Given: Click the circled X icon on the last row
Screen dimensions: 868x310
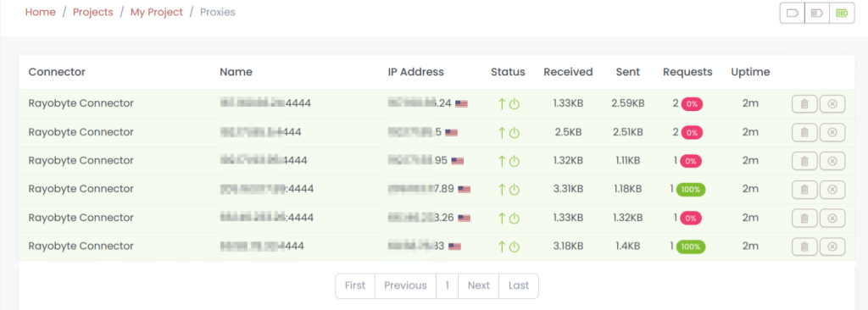Looking at the screenshot, I should pos(832,246).
